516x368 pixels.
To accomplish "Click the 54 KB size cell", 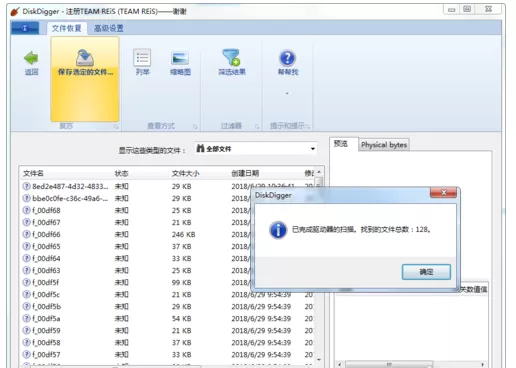I will pyautogui.click(x=181, y=318).
